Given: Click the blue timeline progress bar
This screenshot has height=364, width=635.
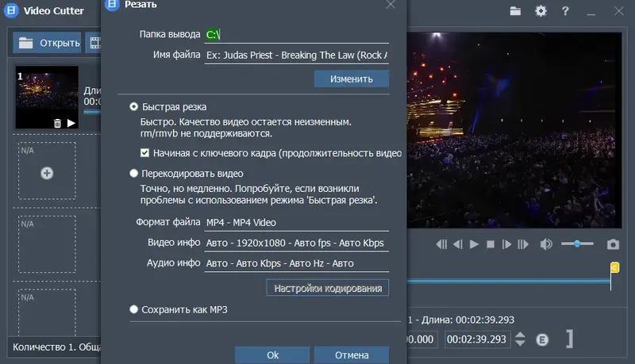Looking at the screenshot, I should tap(509, 281).
